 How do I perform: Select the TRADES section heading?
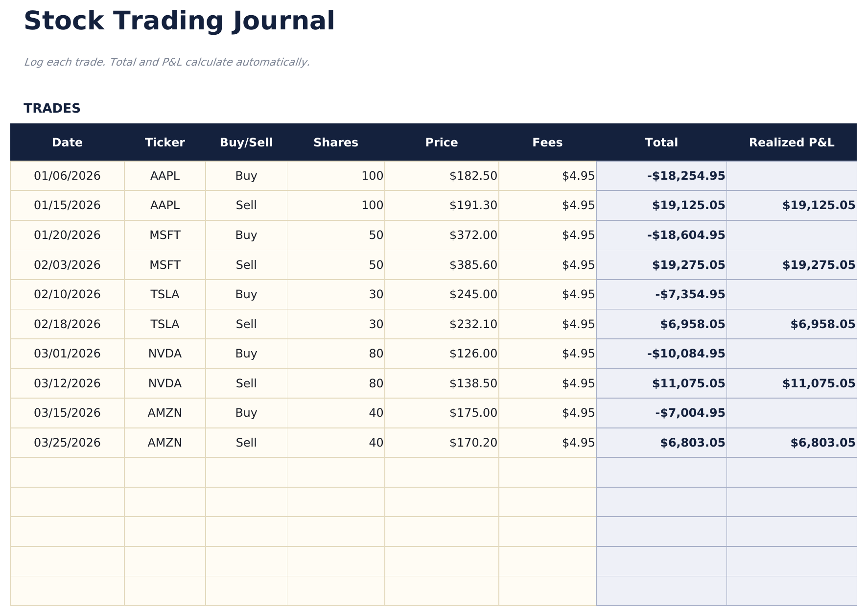(x=52, y=109)
